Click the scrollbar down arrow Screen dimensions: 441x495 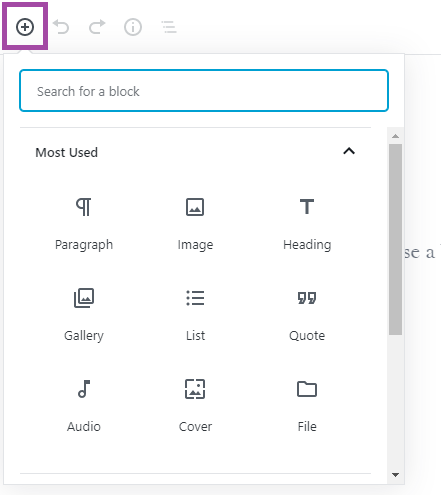[395, 475]
